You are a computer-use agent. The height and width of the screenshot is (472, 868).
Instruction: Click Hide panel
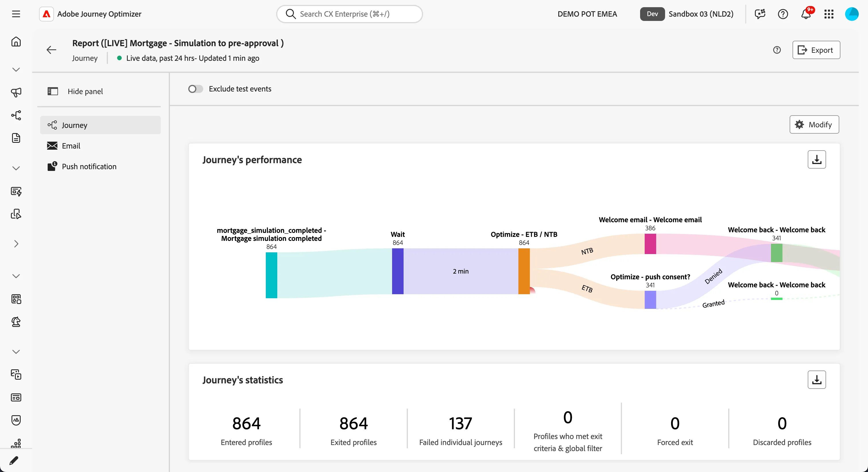tap(75, 91)
